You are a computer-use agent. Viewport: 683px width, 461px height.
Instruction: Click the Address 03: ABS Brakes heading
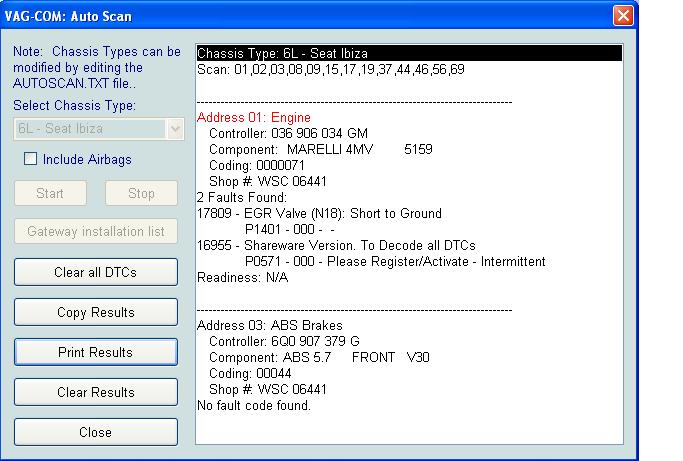point(270,325)
